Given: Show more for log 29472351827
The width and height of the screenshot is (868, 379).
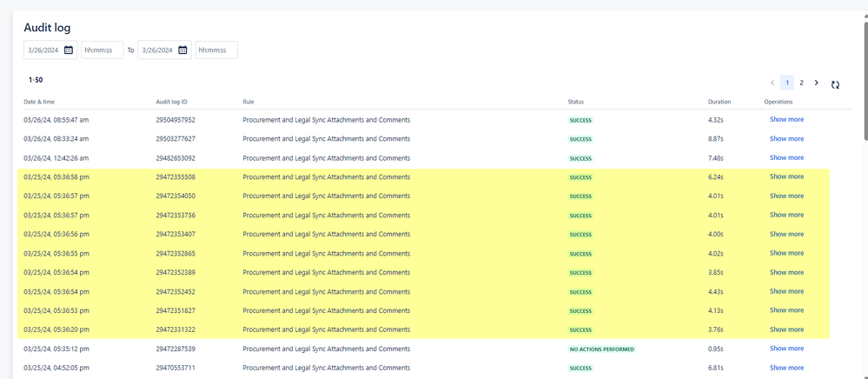Looking at the screenshot, I should (x=786, y=309).
